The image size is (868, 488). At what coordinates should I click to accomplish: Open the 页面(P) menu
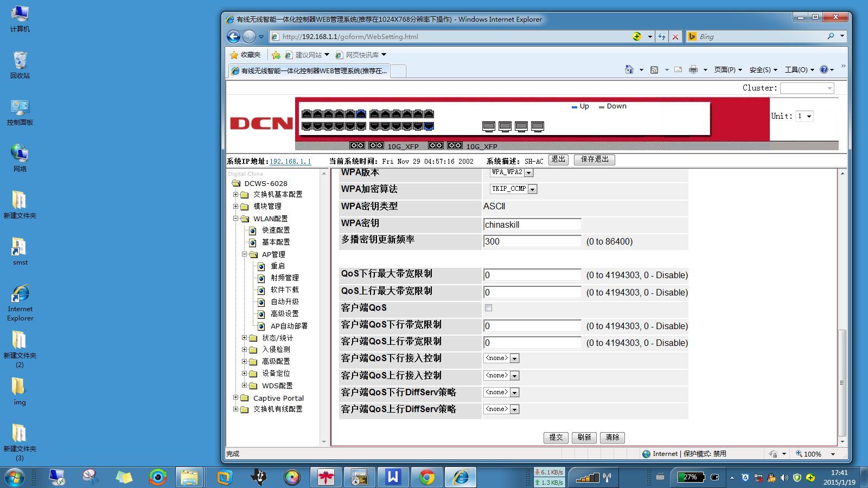[727, 69]
